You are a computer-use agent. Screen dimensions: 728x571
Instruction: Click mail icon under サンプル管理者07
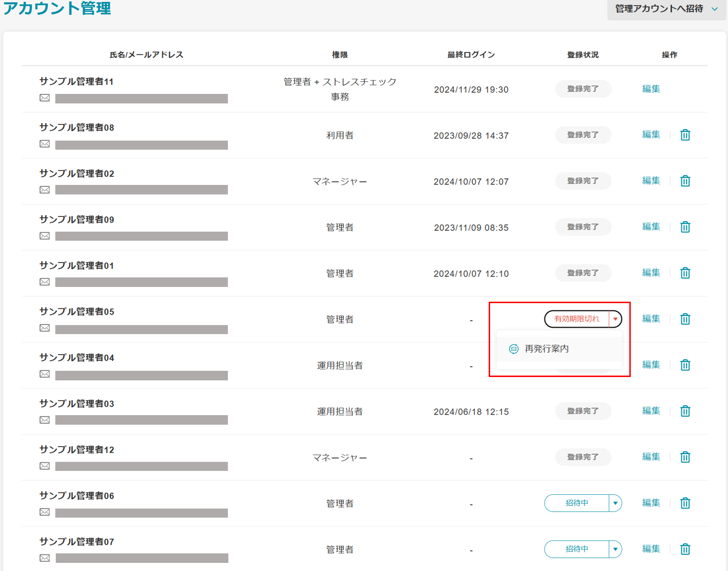point(45,558)
